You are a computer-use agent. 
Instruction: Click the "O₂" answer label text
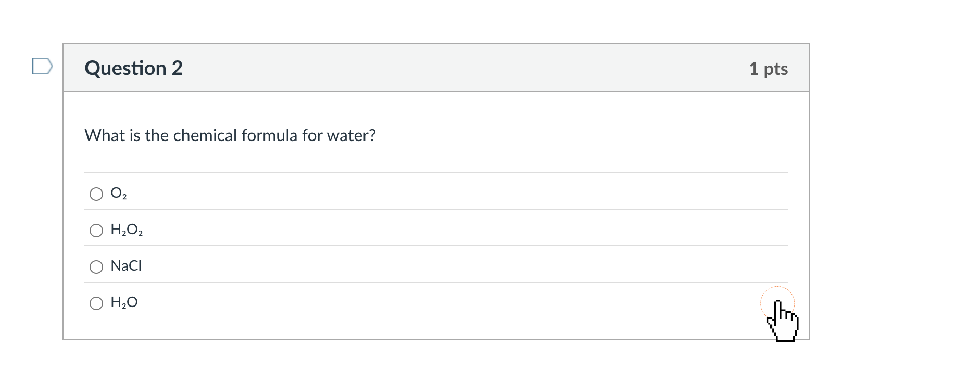click(x=119, y=194)
